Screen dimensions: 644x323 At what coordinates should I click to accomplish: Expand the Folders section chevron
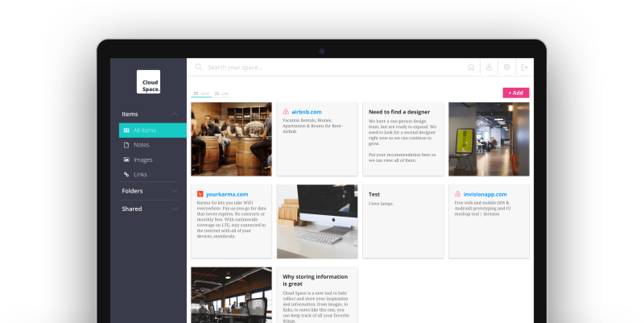pos(175,191)
